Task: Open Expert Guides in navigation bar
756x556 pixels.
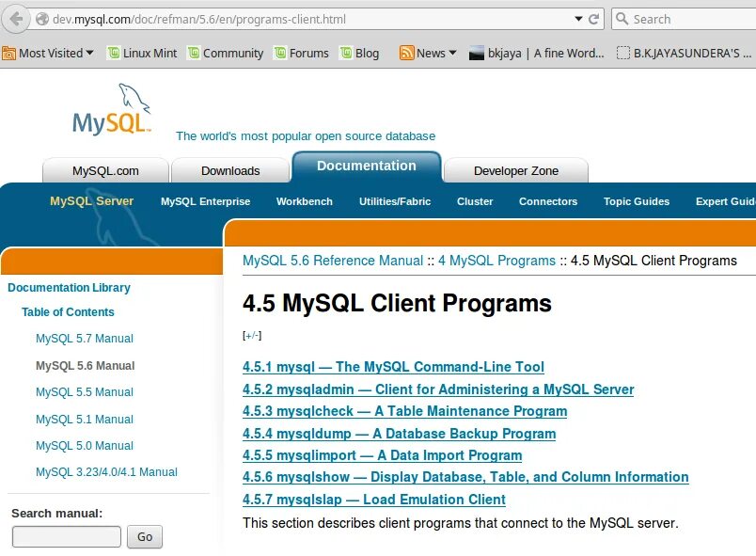Action: tap(726, 201)
